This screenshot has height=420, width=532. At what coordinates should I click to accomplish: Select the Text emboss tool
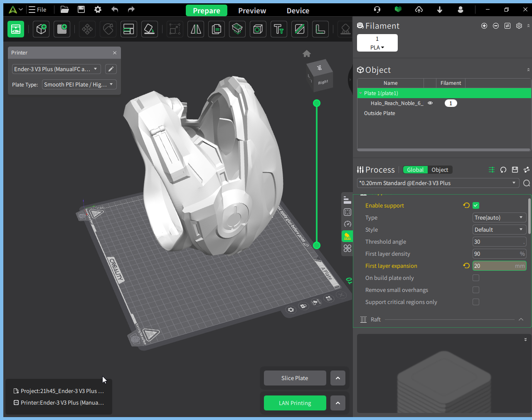pyautogui.click(x=278, y=29)
